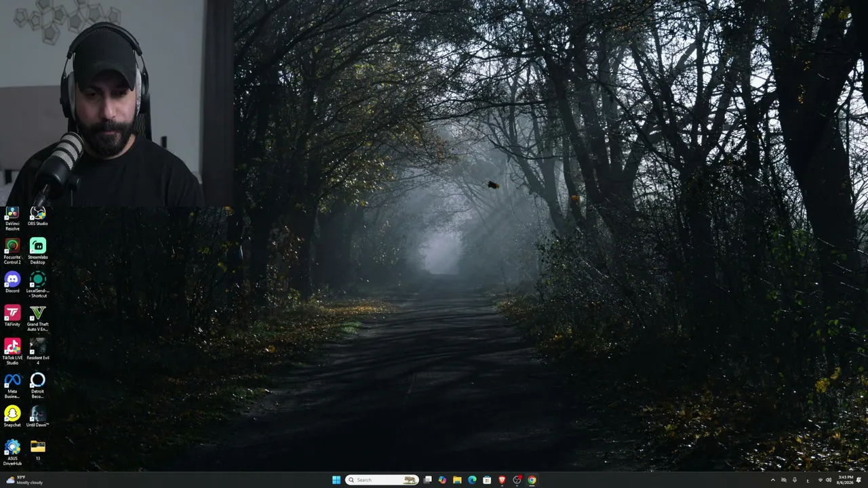Select the OBS Studio desktop icon
The image size is (868, 488).
pos(38,217)
